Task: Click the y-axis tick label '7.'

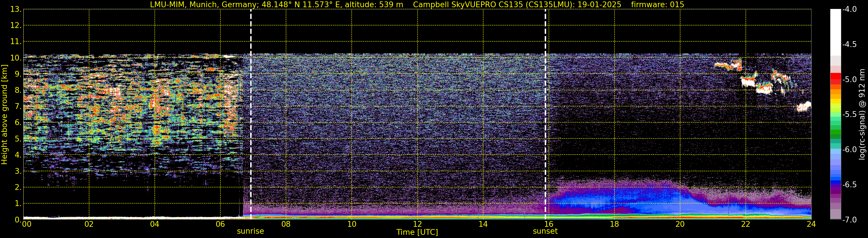Action: click(x=18, y=106)
